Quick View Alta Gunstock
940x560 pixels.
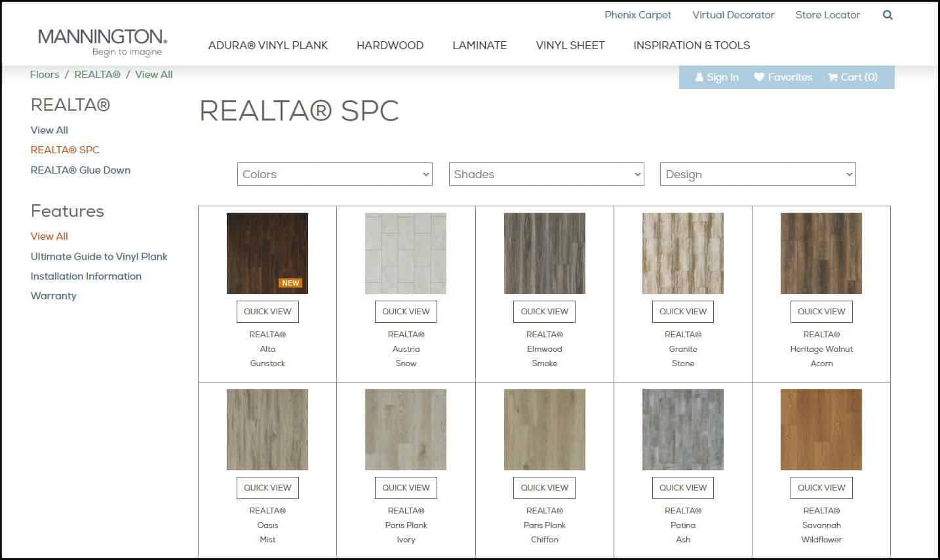(267, 312)
